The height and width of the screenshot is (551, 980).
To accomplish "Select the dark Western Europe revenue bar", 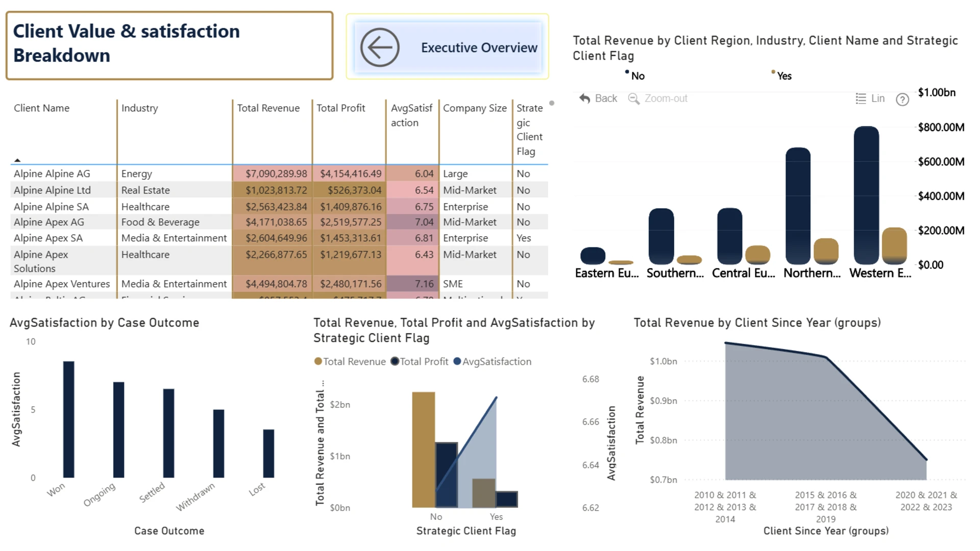I will (x=866, y=195).
